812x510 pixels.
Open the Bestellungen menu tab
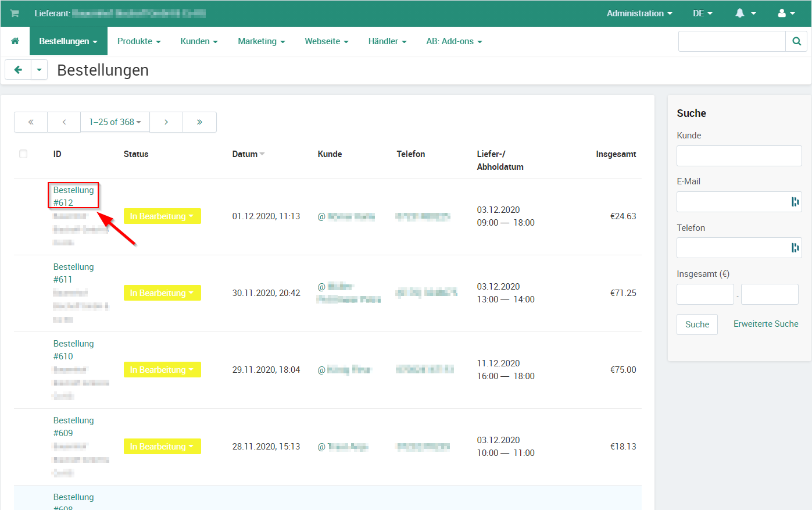[69, 41]
